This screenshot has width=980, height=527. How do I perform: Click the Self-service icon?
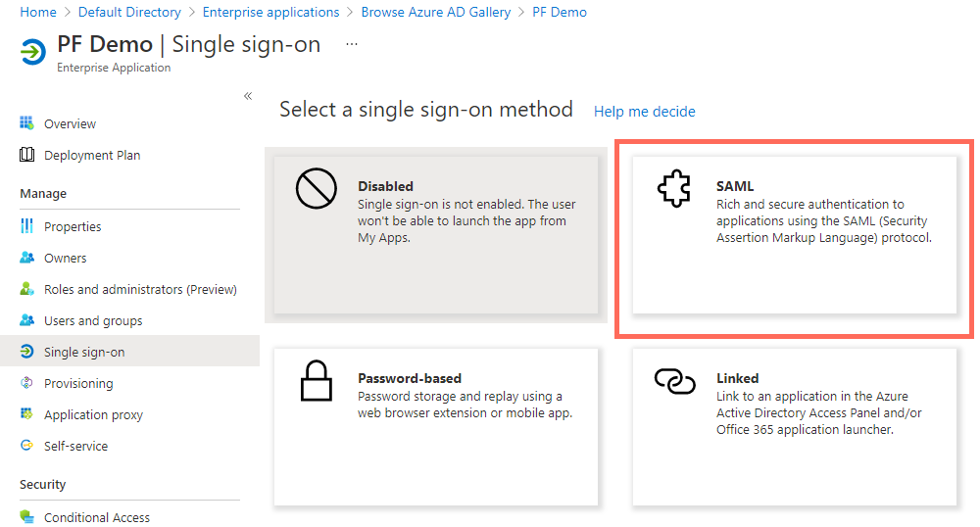26,445
